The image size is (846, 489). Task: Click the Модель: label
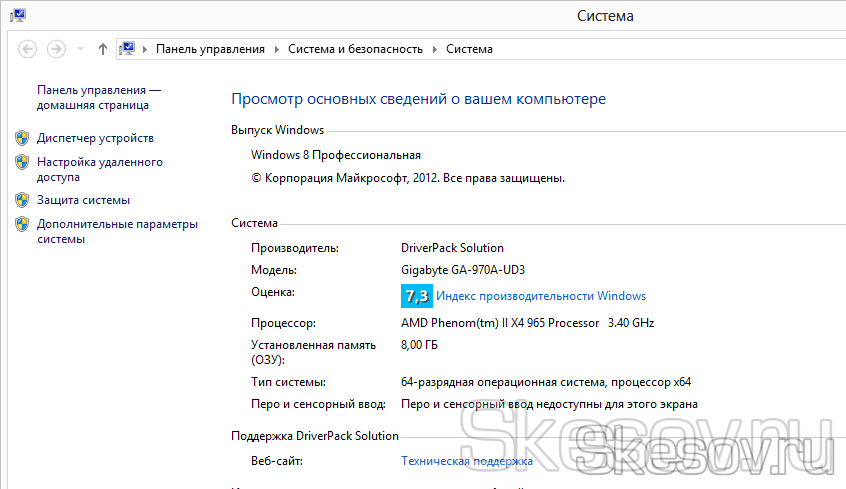pos(274,270)
